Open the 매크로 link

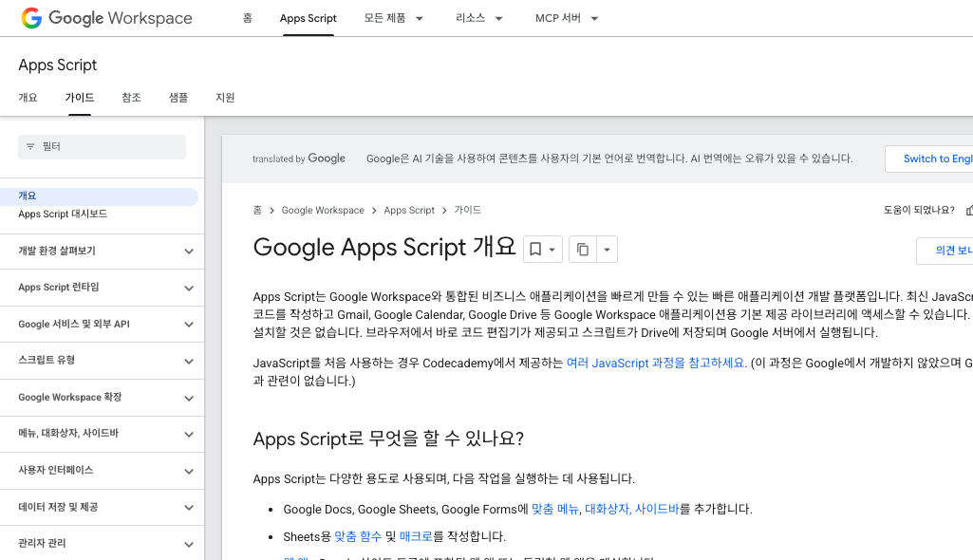tap(416, 536)
